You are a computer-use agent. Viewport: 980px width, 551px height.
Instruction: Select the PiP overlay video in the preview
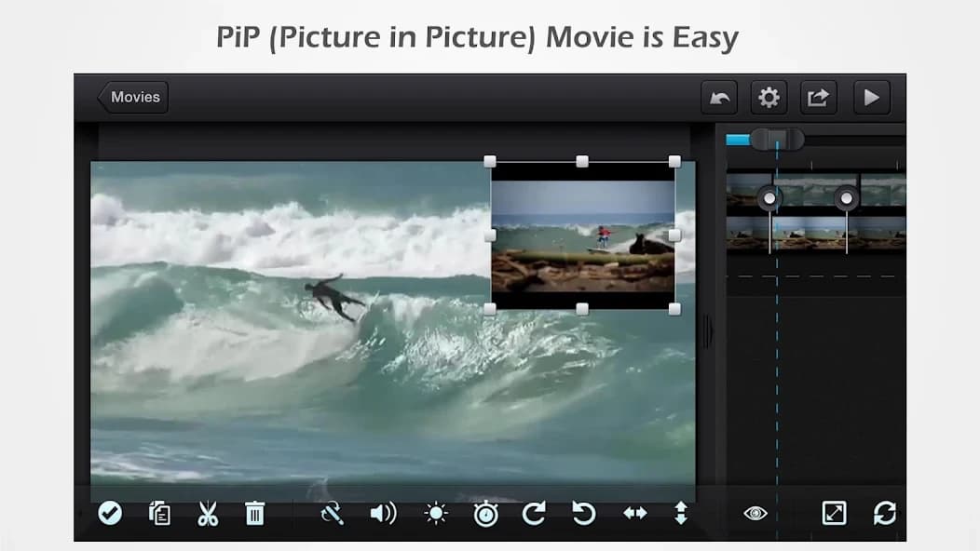coord(581,235)
